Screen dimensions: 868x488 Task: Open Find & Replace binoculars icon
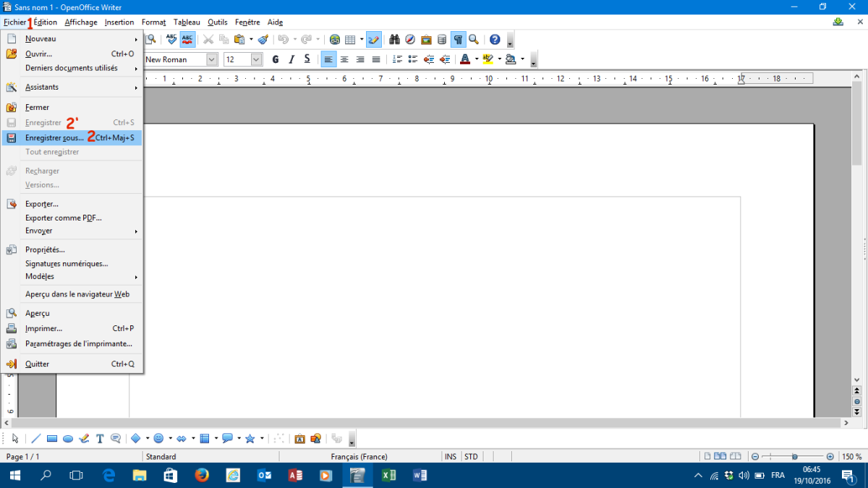coord(394,40)
